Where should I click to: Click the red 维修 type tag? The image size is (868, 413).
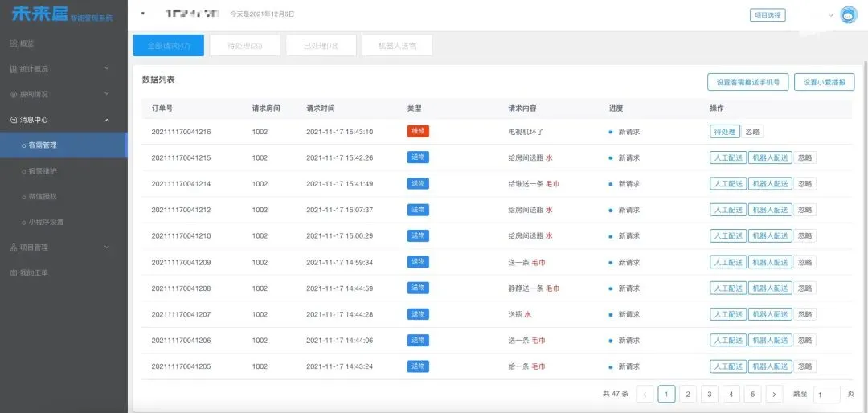pos(418,132)
